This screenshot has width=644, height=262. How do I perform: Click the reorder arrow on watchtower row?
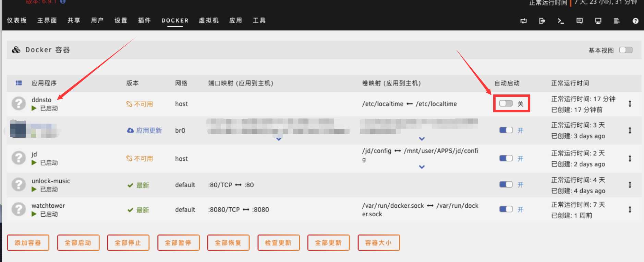pyautogui.click(x=630, y=209)
